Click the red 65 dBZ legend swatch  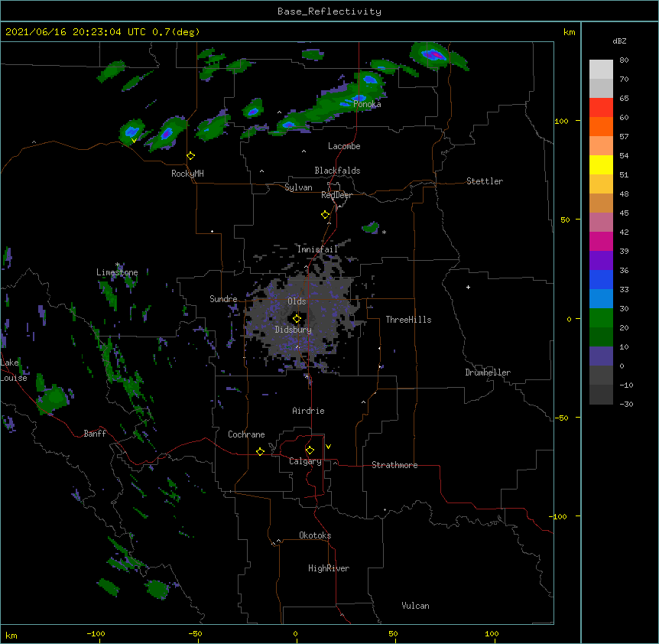pyautogui.click(x=601, y=108)
